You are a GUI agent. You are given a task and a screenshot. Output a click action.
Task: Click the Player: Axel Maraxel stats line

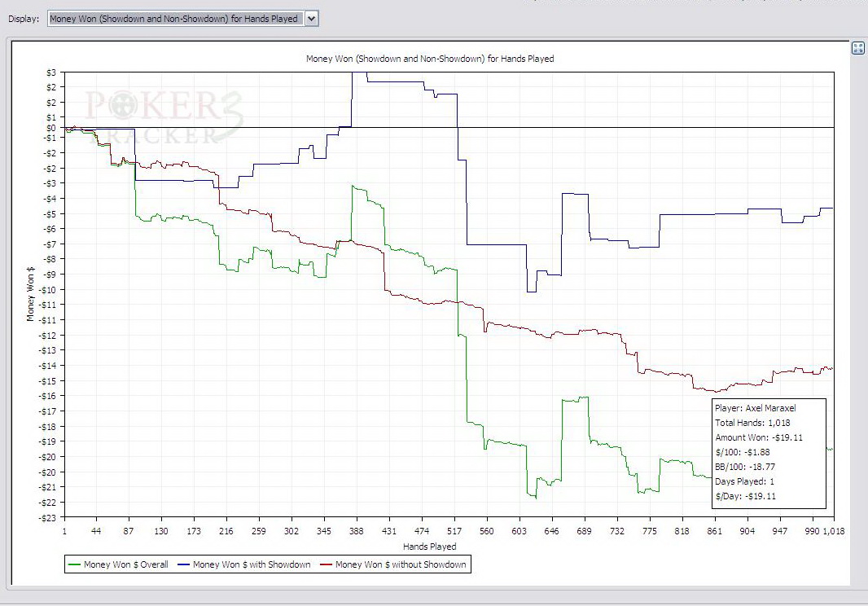coord(754,408)
